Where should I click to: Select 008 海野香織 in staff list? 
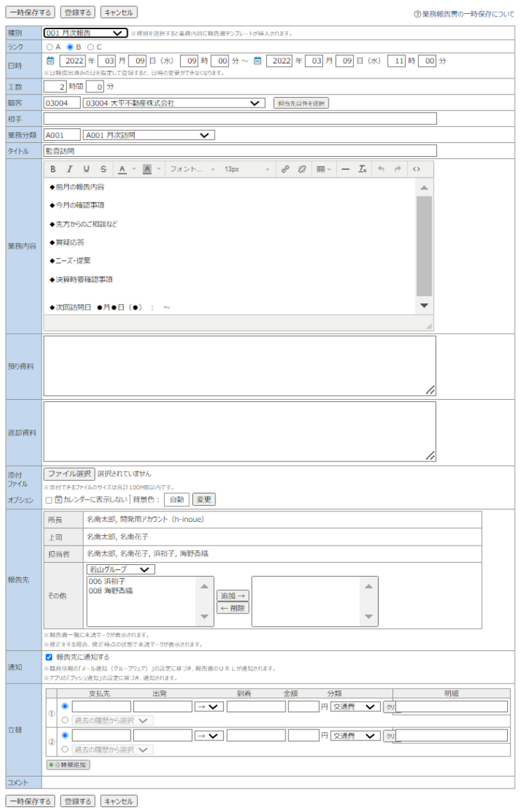click(x=110, y=591)
